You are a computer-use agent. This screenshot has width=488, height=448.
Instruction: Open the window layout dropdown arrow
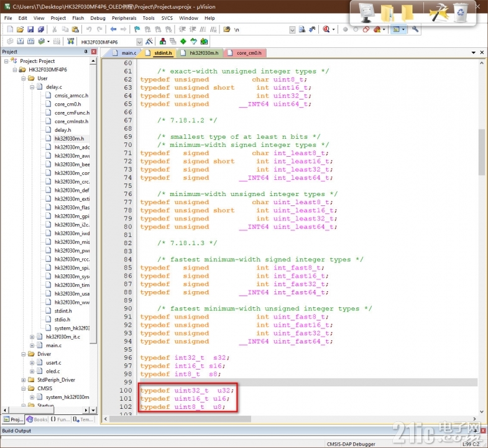coord(403,30)
